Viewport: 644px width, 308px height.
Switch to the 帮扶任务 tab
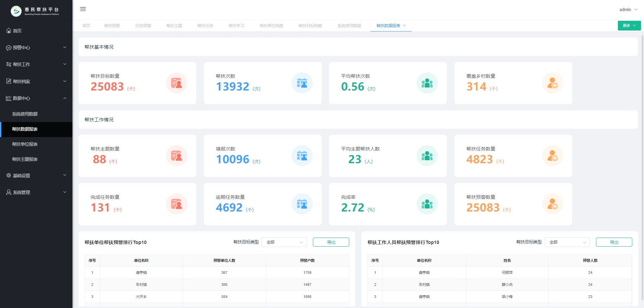pyautogui.click(x=205, y=25)
